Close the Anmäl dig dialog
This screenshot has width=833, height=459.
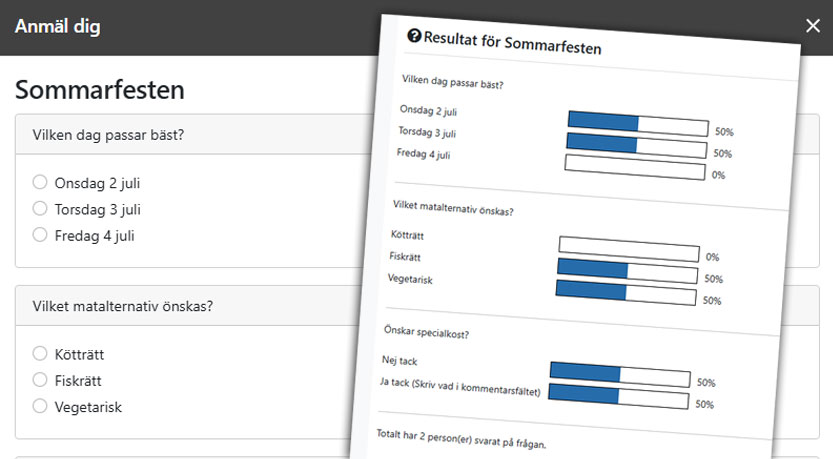(x=812, y=26)
